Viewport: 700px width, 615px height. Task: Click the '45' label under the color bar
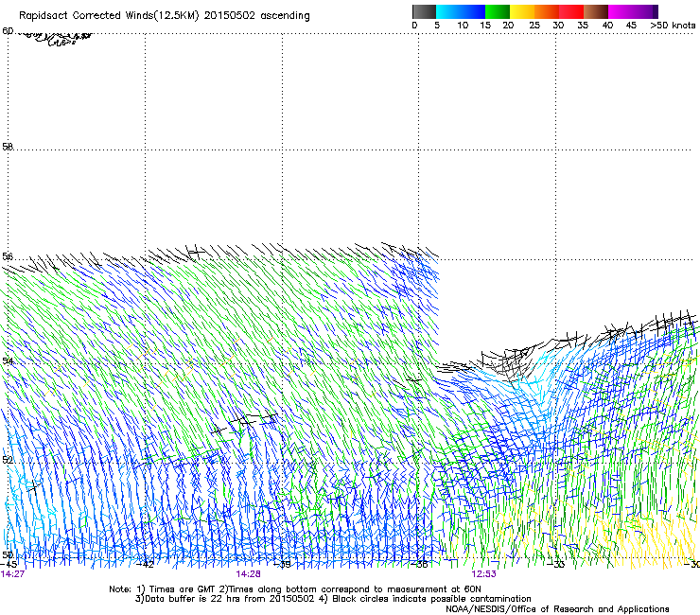631,26
